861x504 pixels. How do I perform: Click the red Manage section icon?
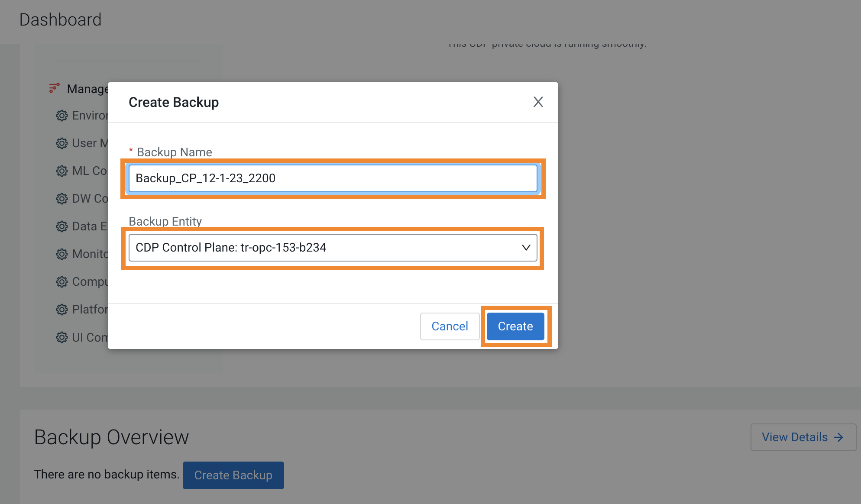click(x=54, y=88)
